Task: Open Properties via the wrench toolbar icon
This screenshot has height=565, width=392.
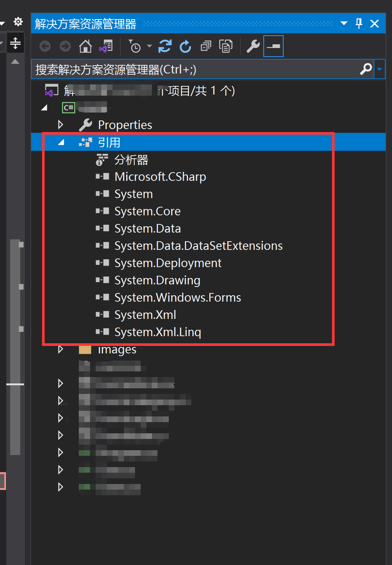Action: point(253,47)
